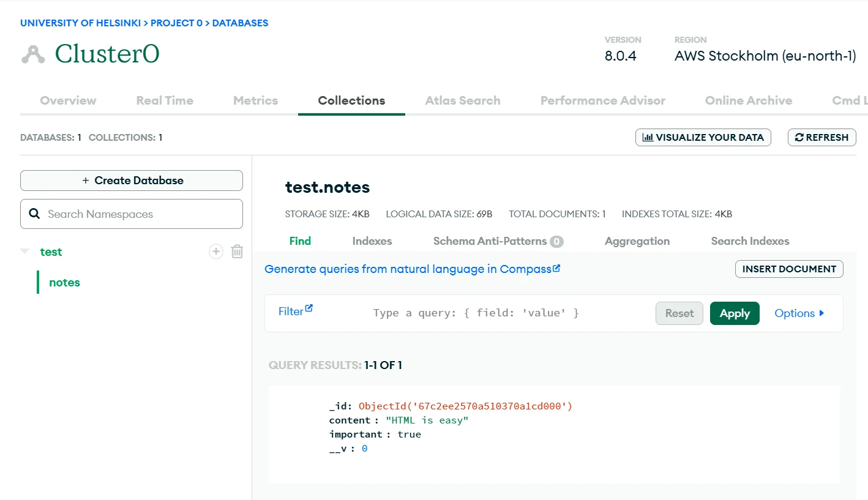Click the "HTML is easy" content value
This screenshot has width=868, height=500.
click(x=427, y=420)
